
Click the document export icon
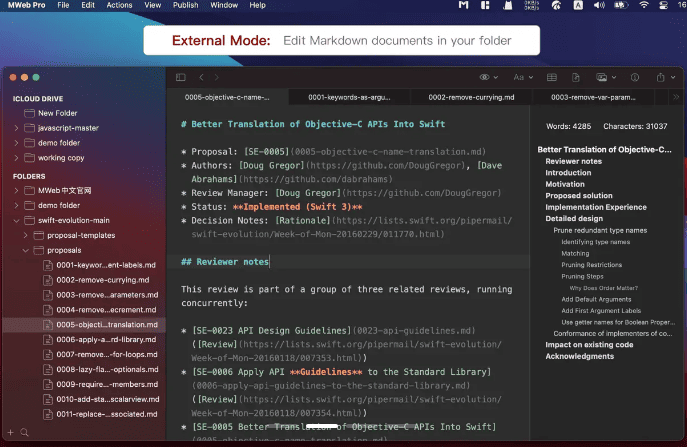click(x=576, y=78)
